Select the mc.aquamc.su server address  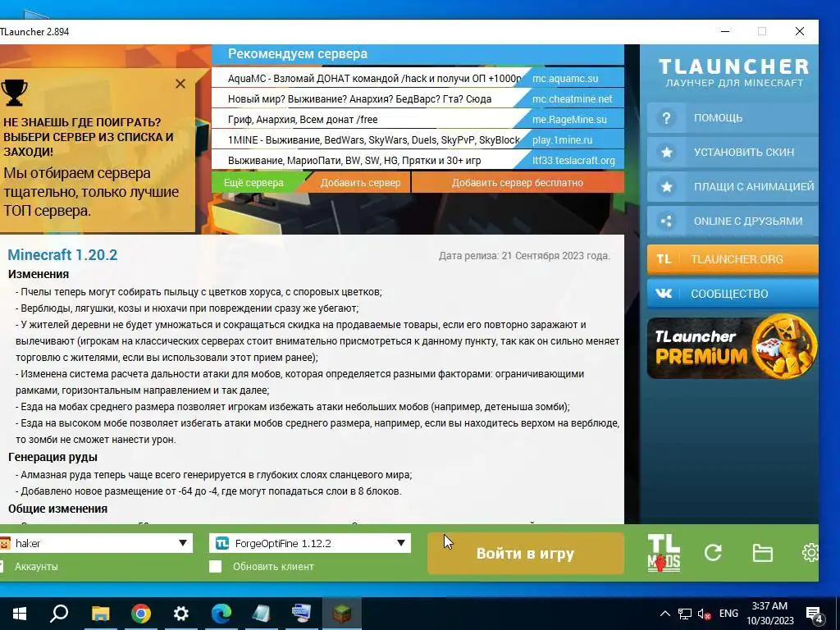coord(565,78)
